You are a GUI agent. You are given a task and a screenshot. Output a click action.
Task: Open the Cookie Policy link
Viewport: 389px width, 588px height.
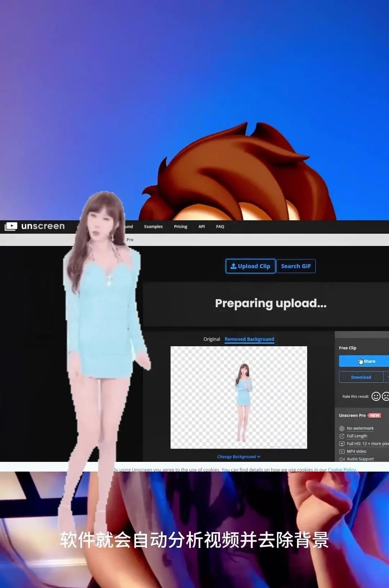pyautogui.click(x=341, y=469)
